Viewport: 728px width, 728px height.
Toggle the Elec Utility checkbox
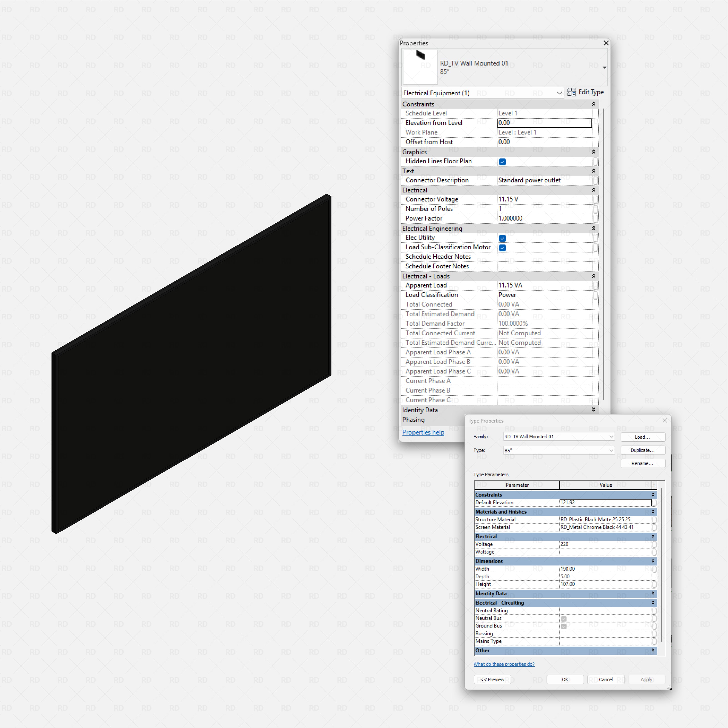(x=502, y=238)
